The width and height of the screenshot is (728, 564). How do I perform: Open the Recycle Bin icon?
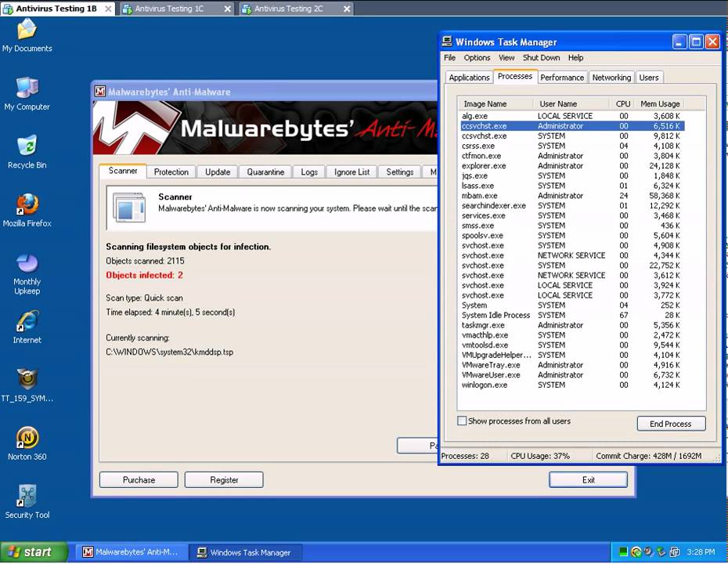27,152
